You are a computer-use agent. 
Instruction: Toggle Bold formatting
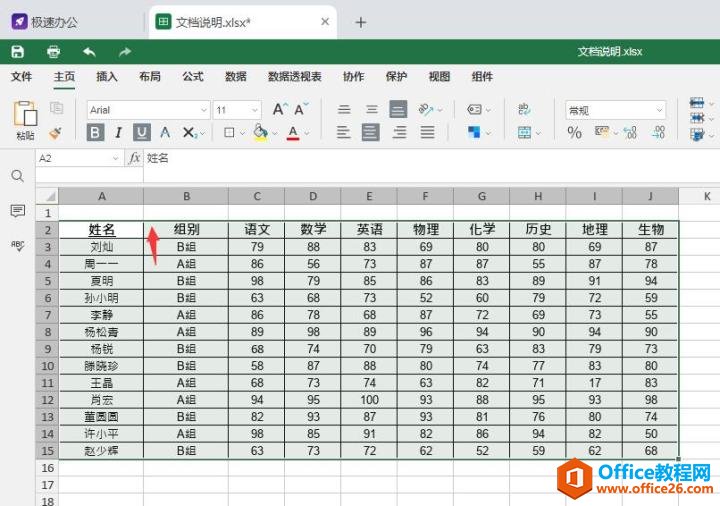pyautogui.click(x=96, y=133)
